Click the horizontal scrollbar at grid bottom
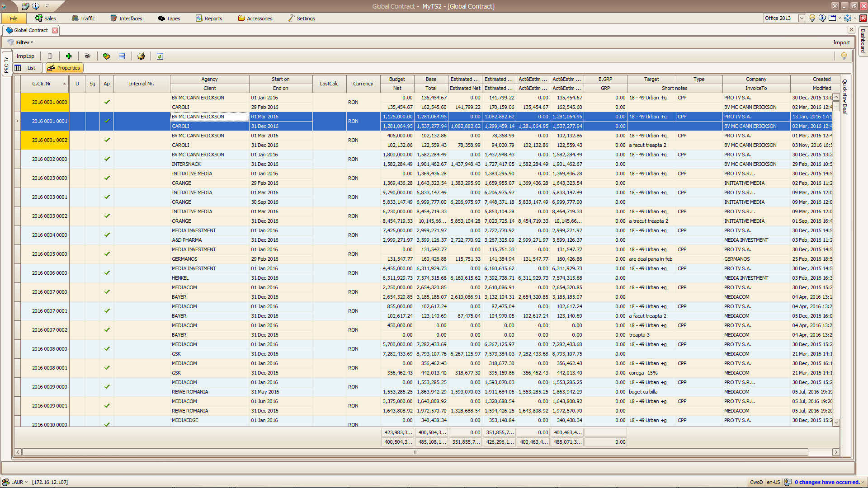Screen dimensions: 868x488 pyautogui.click(x=415, y=452)
